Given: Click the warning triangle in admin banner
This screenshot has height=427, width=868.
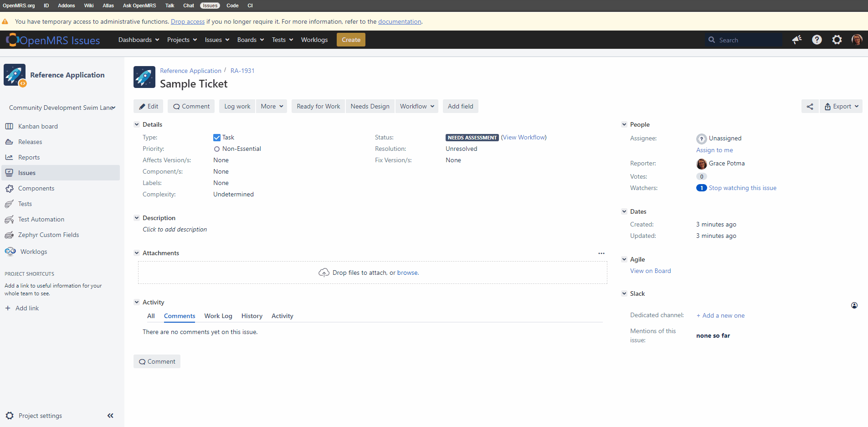Looking at the screenshot, I should coord(5,21).
